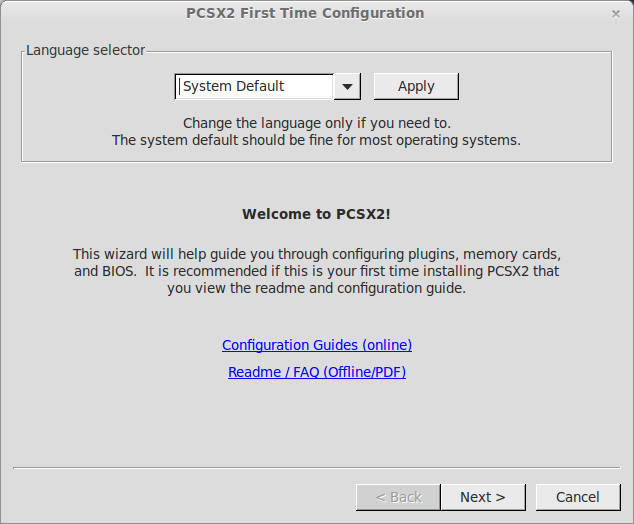
Task: Expand the language dropdown arrow
Action: (347, 87)
